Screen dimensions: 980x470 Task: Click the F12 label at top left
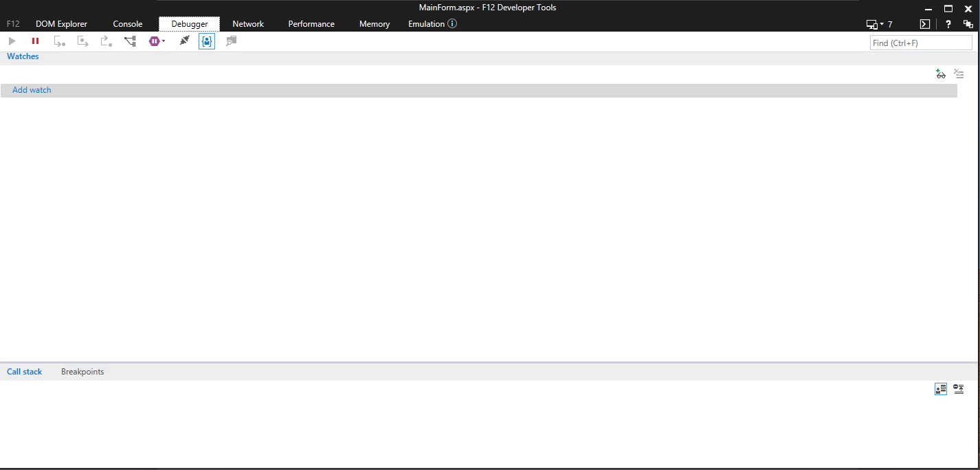point(13,24)
